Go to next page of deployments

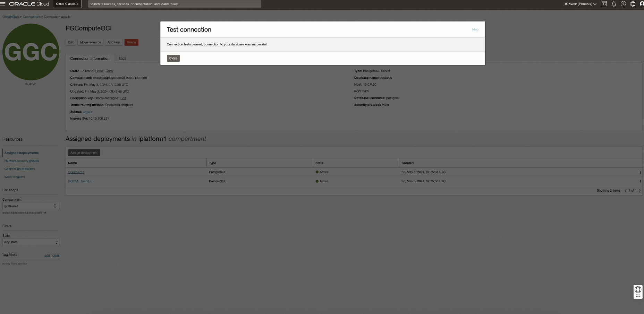pyautogui.click(x=639, y=191)
